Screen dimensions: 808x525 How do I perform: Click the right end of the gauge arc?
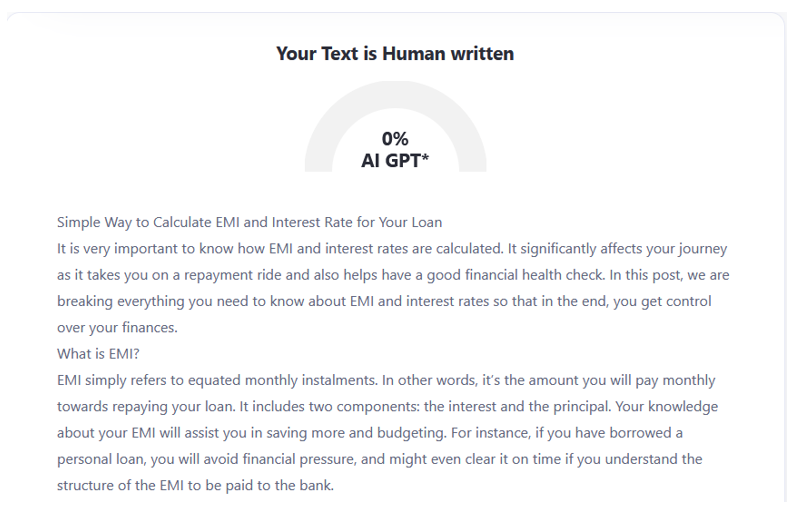coord(473,165)
